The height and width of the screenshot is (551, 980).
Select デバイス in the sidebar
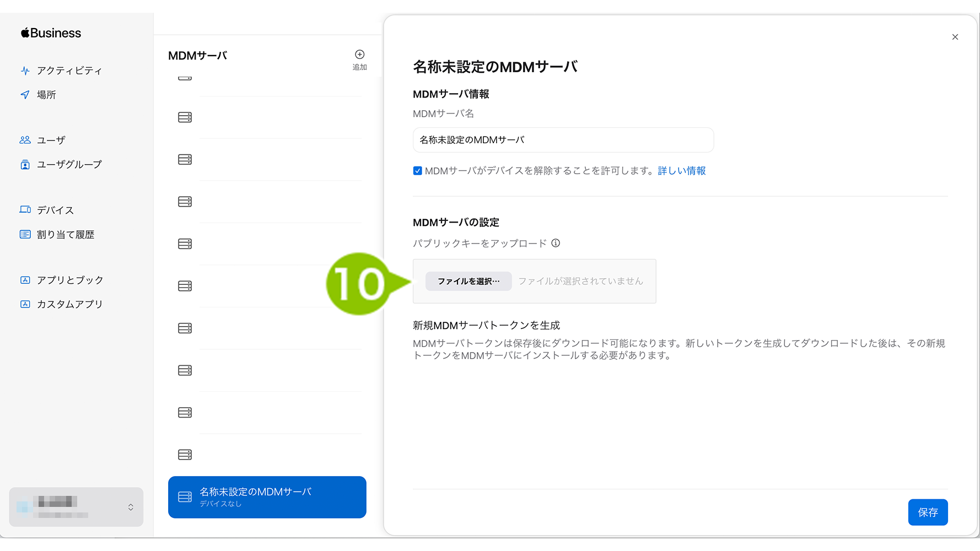pos(55,210)
